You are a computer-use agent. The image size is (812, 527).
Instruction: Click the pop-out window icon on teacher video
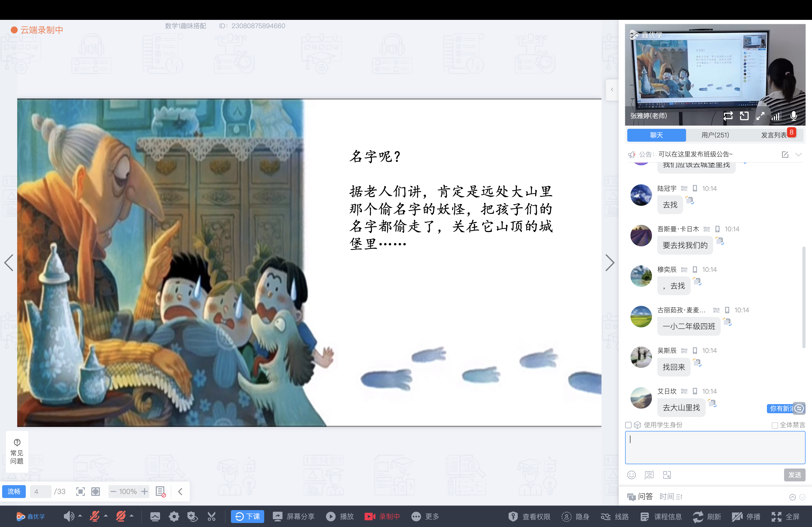[x=744, y=116]
